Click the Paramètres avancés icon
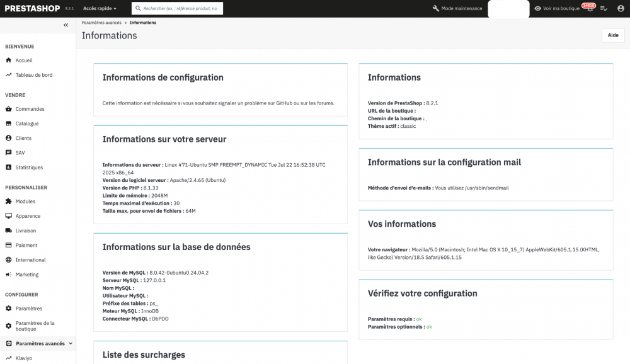The height and width of the screenshot is (364, 630). [9, 343]
